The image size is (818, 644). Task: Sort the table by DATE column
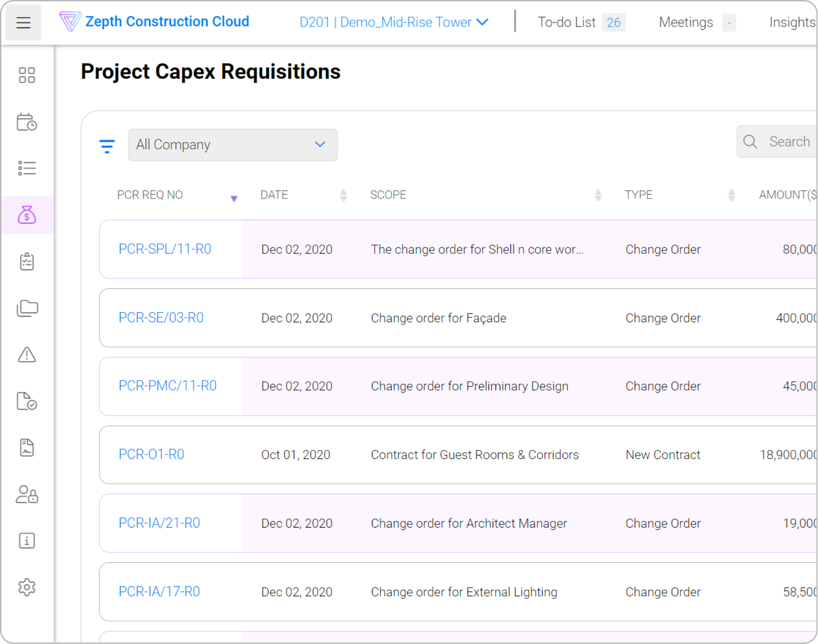[343, 195]
